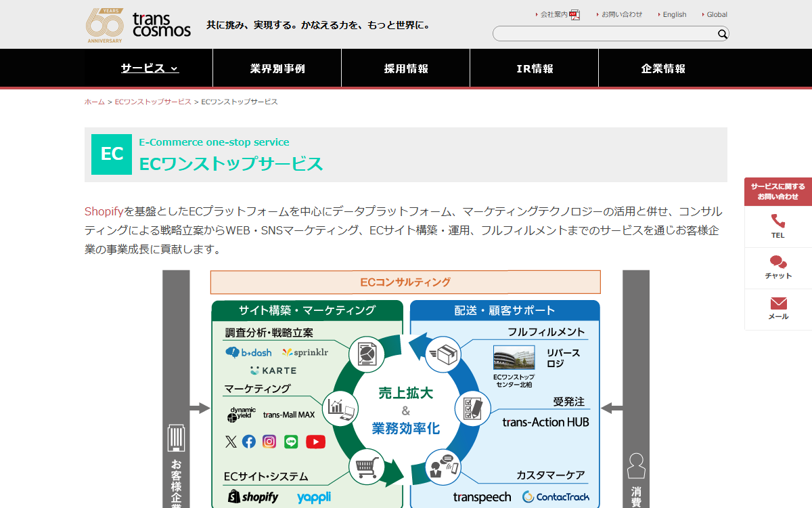Click the yappli logo
Viewport: 812px width, 508px height.
[x=314, y=497]
